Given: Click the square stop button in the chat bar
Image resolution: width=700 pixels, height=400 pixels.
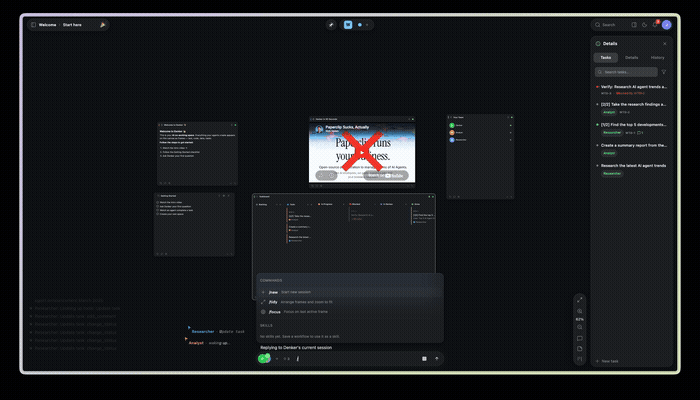Looking at the screenshot, I should (424, 358).
